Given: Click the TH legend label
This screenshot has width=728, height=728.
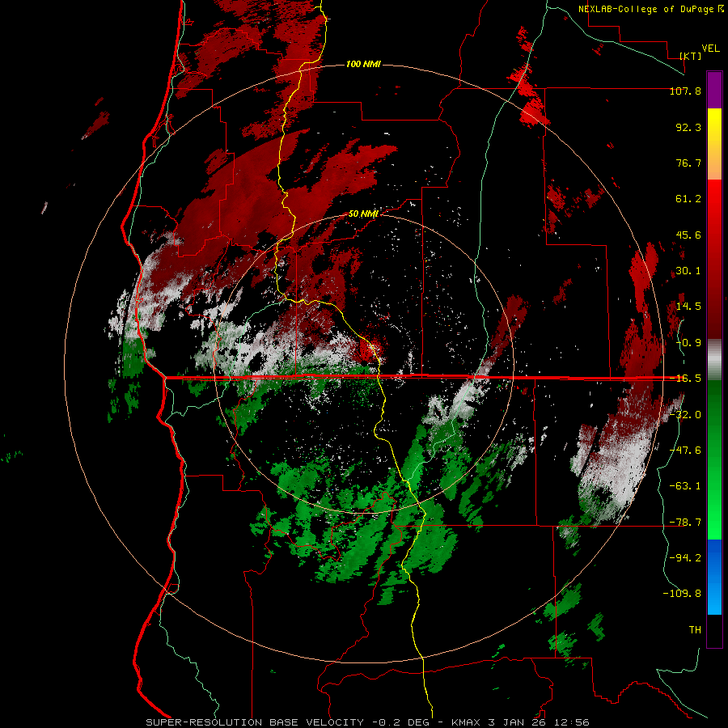Looking at the screenshot, I should [x=695, y=629].
